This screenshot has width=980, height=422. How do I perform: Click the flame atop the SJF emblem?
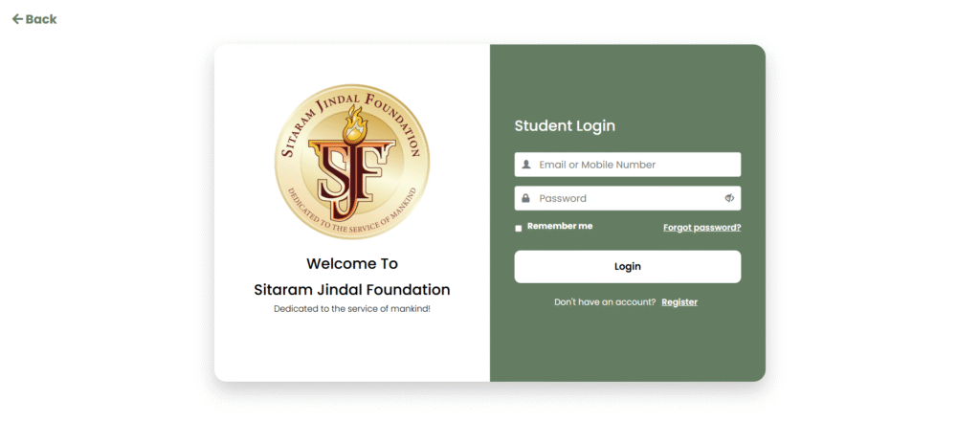coord(354,123)
